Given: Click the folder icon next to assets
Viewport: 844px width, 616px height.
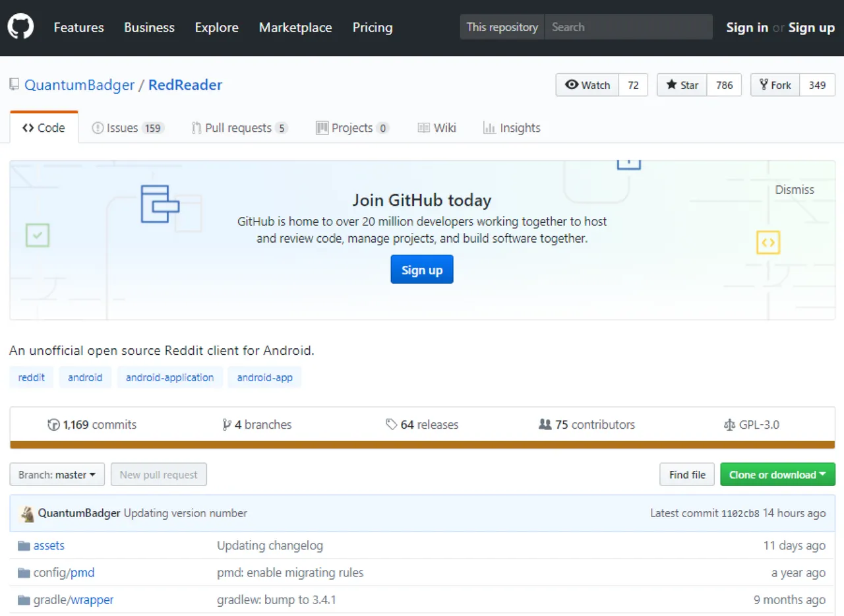Looking at the screenshot, I should [24, 546].
